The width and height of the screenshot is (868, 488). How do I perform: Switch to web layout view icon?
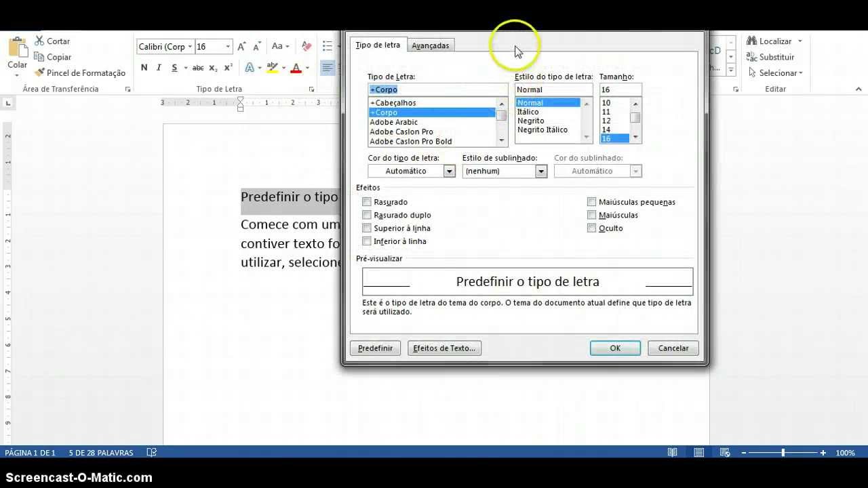724,453
